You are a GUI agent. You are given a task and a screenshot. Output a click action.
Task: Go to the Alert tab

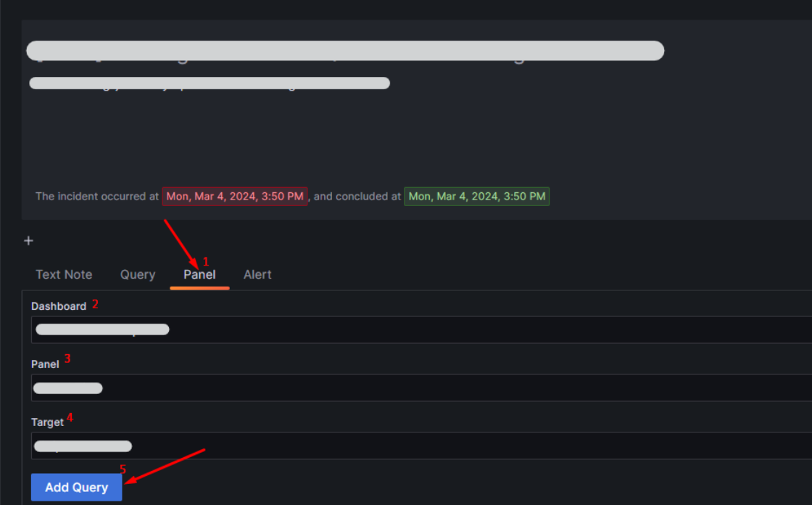pos(257,274)
